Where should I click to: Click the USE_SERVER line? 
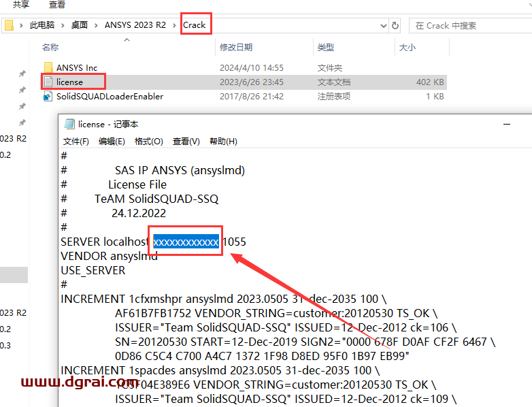click(93, 271)
